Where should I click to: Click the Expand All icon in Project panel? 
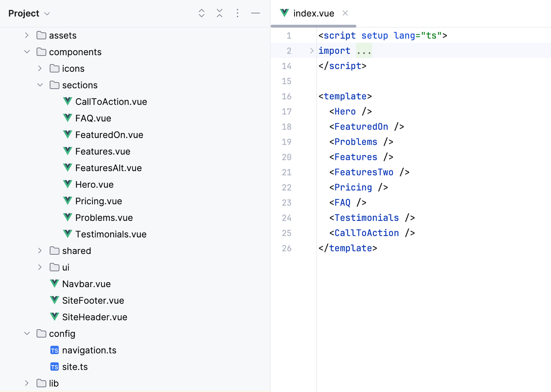click(202, 13)
